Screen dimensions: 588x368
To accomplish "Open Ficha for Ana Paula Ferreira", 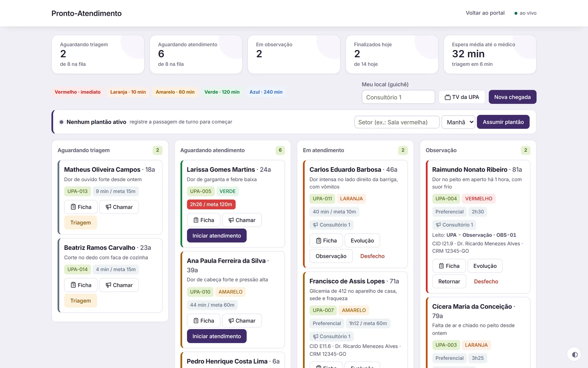I will [204, 321].
